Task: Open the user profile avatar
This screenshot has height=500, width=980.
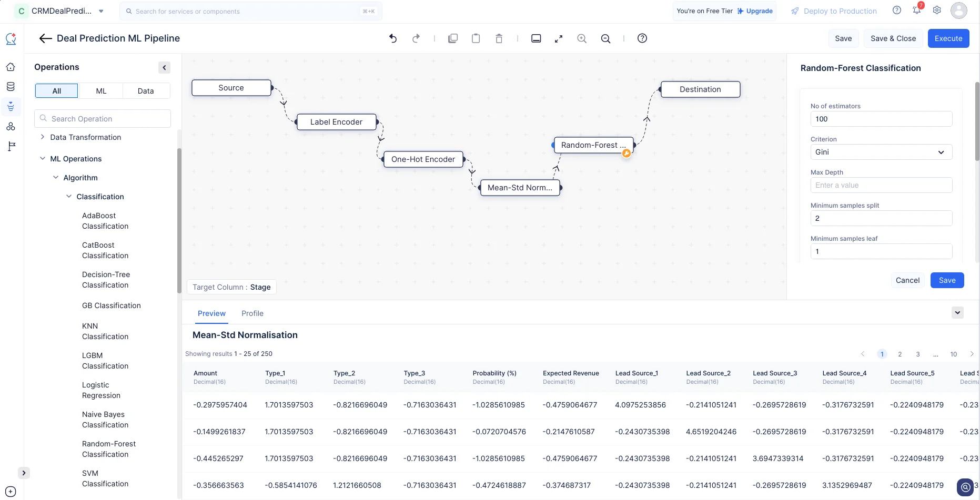Action: pyautogui.click(x=959, y=10)
